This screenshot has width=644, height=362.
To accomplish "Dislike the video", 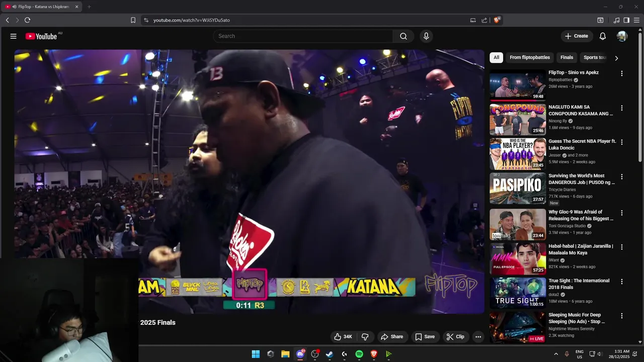I will pyautogui.click(x=365, y=337).
